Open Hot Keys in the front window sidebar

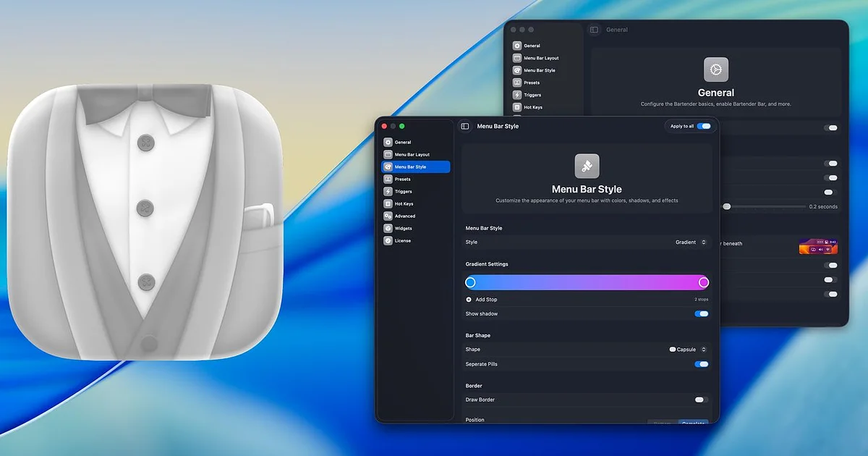(x=416, y=204)
